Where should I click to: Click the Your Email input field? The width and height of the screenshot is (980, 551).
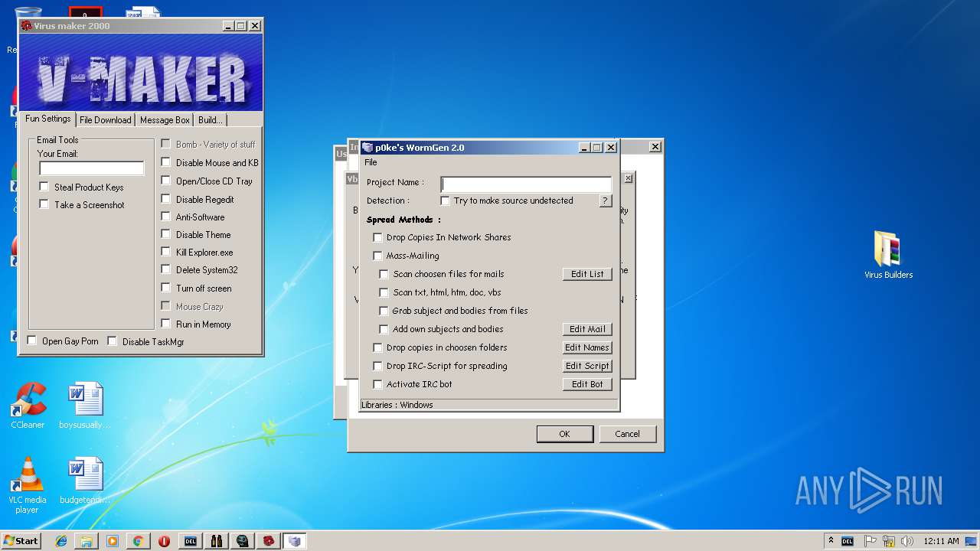(x=91, y=168)
